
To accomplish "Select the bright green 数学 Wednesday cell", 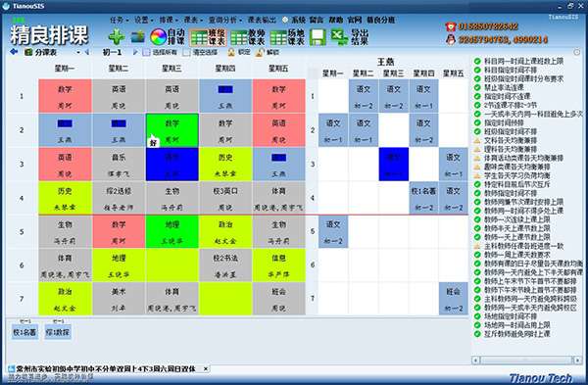I will pyautogui.click(x=172, y=130).
